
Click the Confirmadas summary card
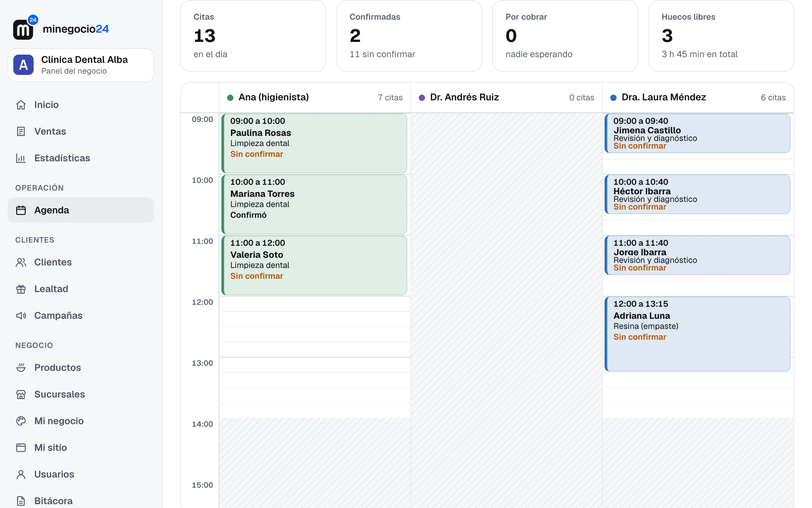409,36
